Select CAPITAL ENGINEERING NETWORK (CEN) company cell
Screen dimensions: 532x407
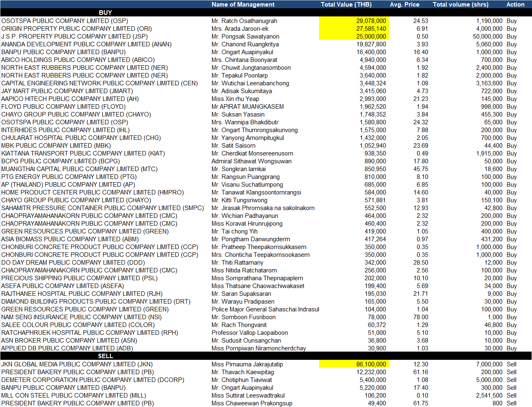click(99, 83)
